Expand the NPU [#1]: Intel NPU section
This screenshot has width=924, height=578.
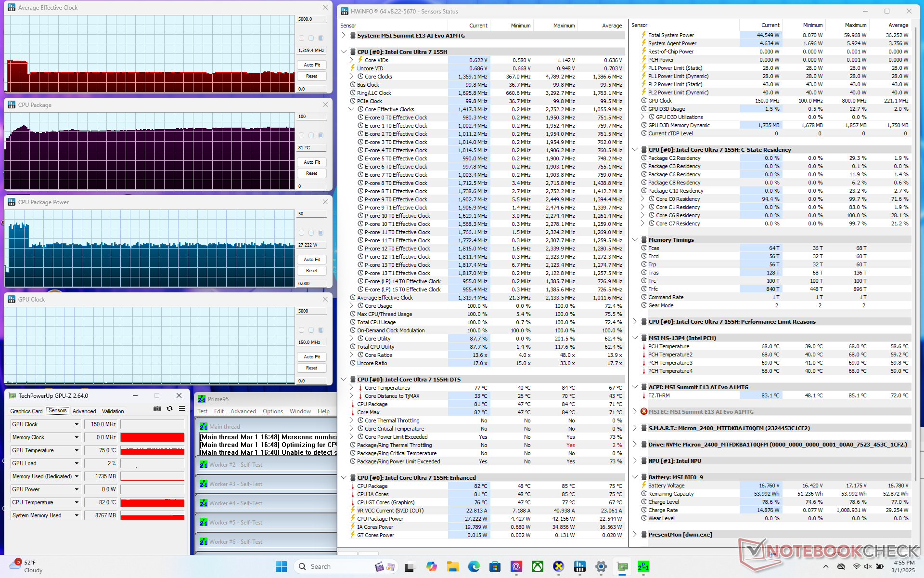pyautogui.click(x=635, y=460)
